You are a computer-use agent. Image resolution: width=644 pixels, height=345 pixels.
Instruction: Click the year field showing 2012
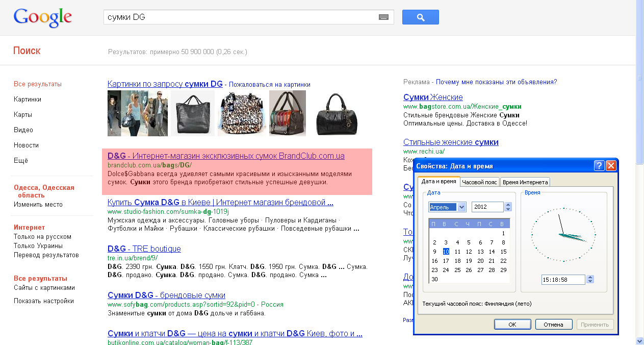(488, 207)
